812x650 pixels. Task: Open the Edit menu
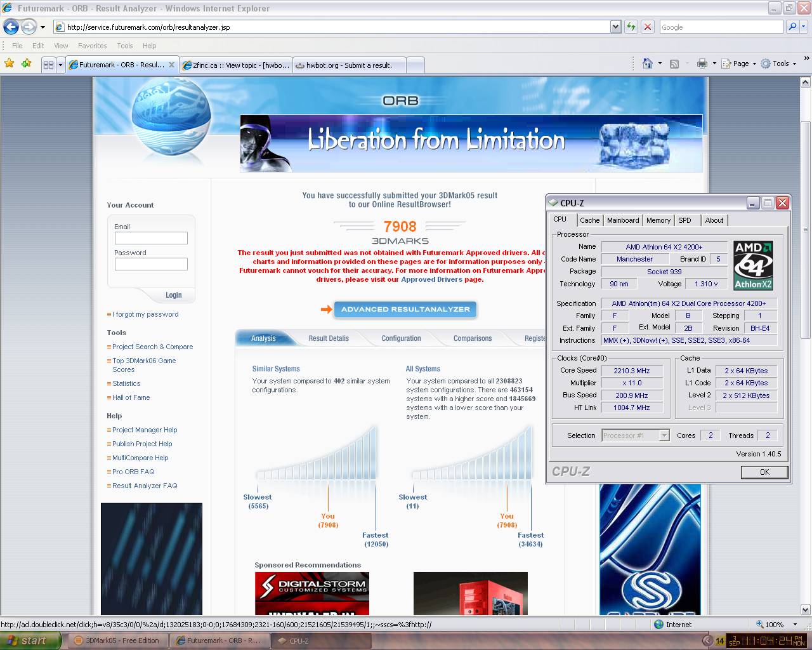pos(38,46)
